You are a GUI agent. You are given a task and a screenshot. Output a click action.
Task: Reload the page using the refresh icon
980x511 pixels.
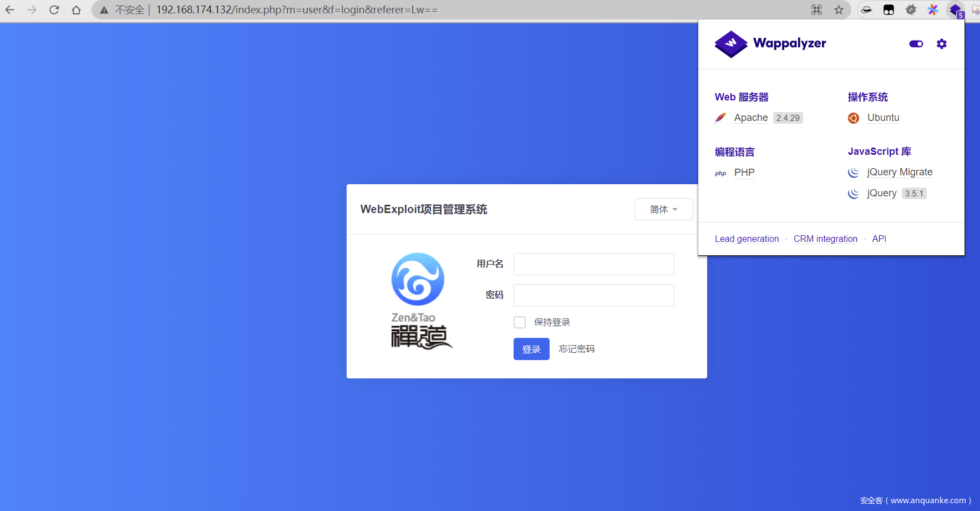pyautogui.click(x=54, y=10)
